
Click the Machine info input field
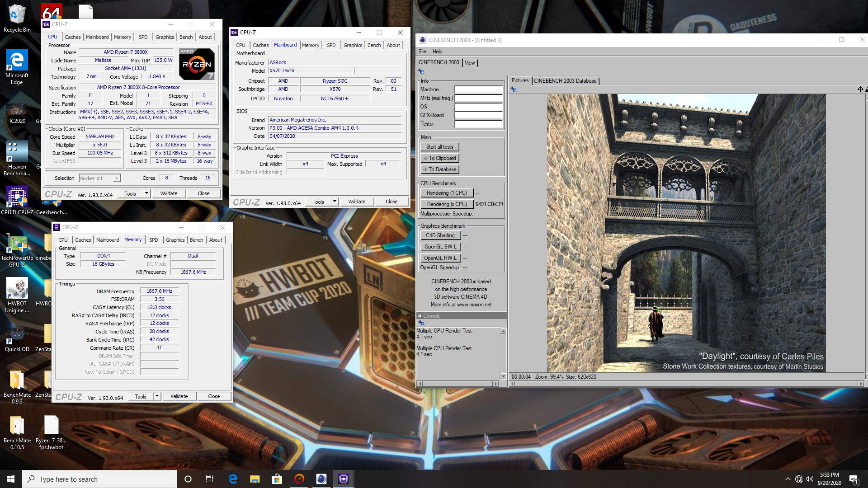(x=478, y=89)
